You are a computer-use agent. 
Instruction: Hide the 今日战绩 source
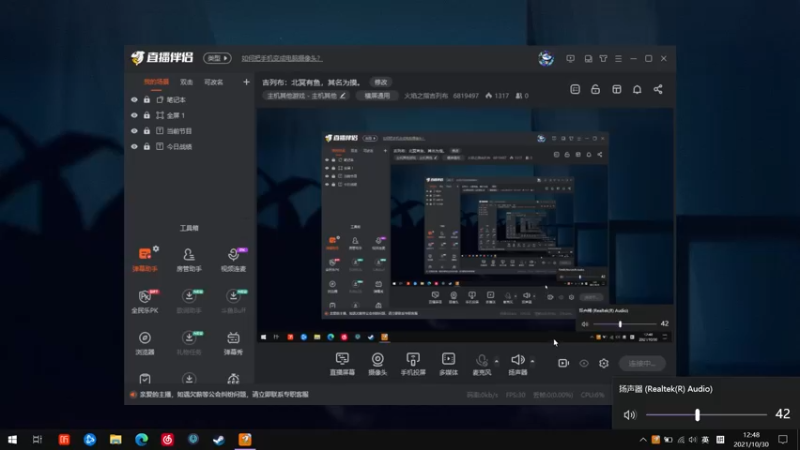point(134,146)
